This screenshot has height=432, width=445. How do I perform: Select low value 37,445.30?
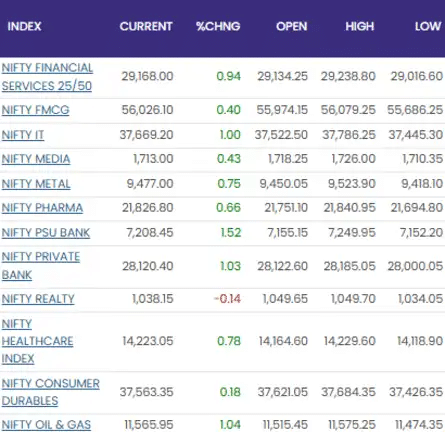coord(416,135)
